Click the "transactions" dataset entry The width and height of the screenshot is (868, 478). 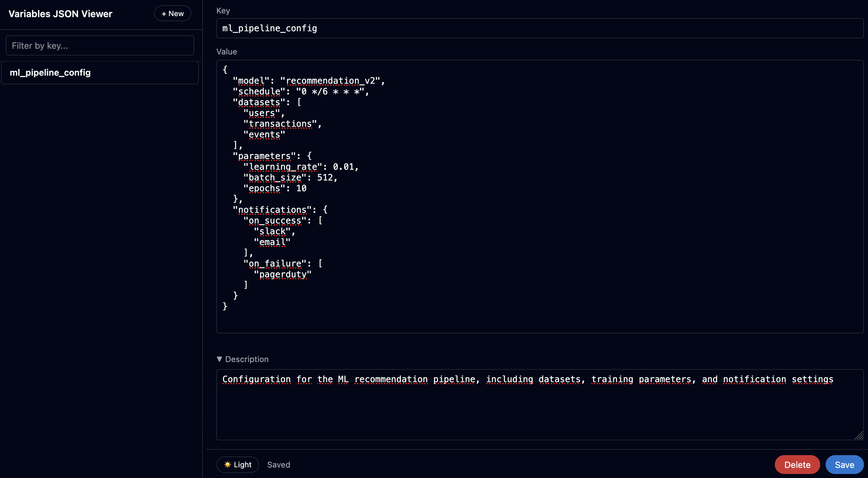point(280,124)
